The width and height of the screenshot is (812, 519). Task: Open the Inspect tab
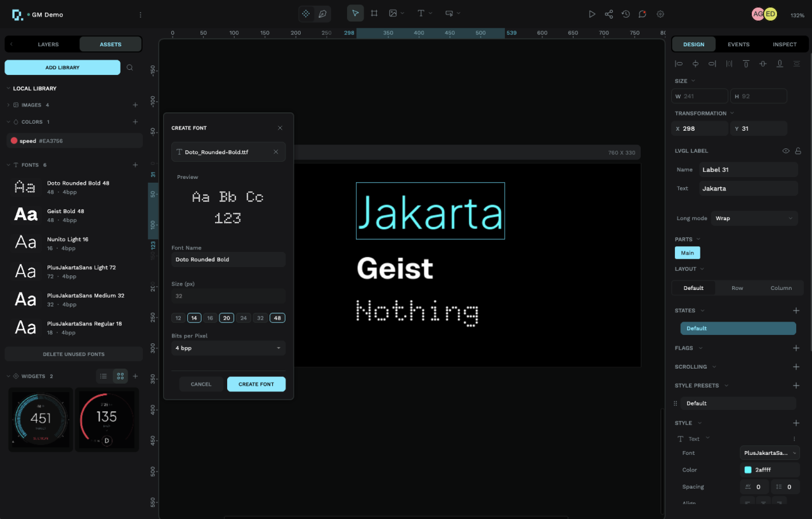785,44
